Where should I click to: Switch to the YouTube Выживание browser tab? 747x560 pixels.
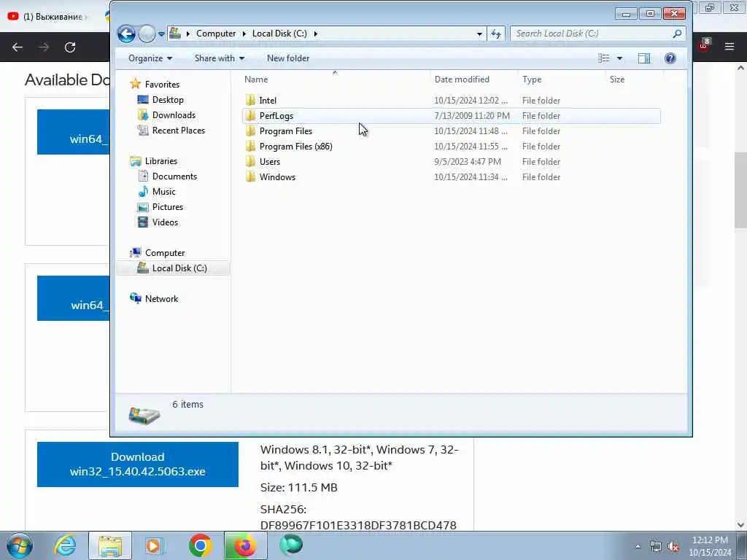pyautogui.click(x=47, y=16)
